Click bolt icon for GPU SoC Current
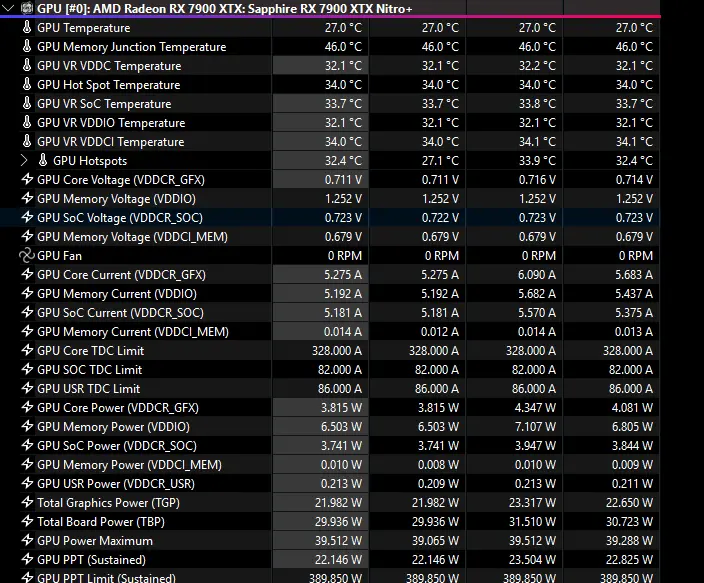Image resolution: width=704 pixels, height=583 pixels. coord(27,312)
